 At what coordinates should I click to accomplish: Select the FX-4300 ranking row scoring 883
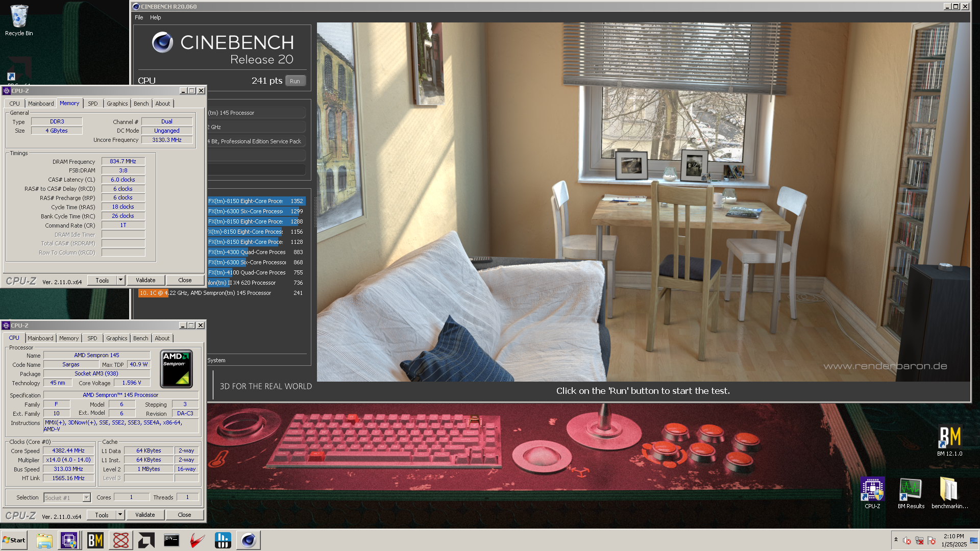[256, 252]
